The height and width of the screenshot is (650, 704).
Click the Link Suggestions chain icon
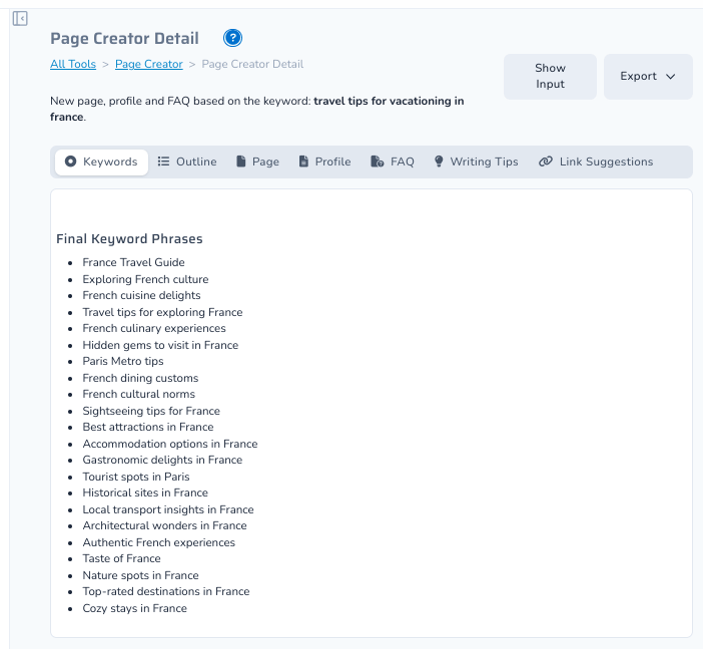coord(546,161)
